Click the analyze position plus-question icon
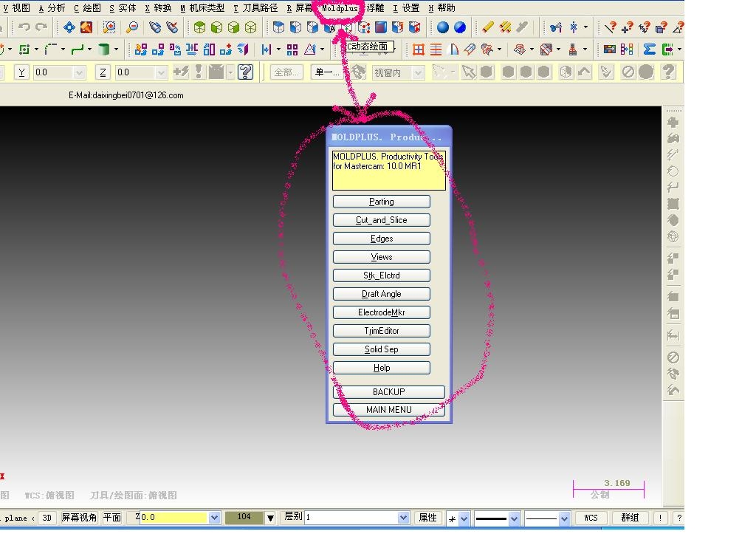This screenshot has height=548, width=756. point(628,27)
